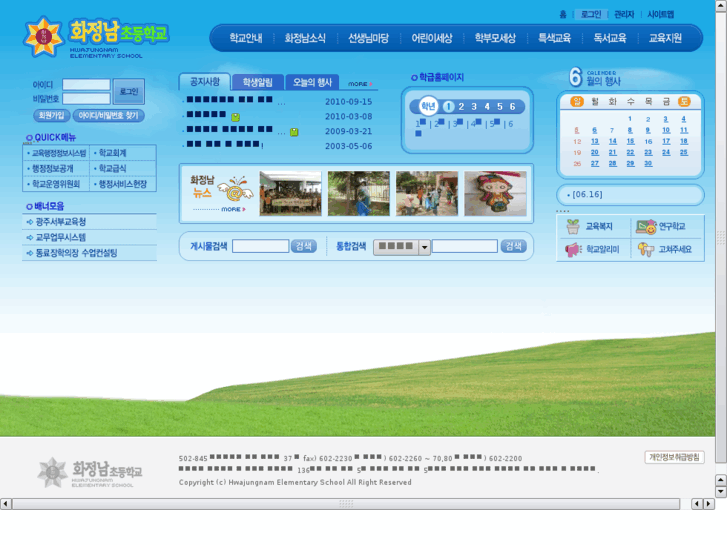Open 학교급식 quick menu link
Screen dimensions: 727x545
coord(113,168)
